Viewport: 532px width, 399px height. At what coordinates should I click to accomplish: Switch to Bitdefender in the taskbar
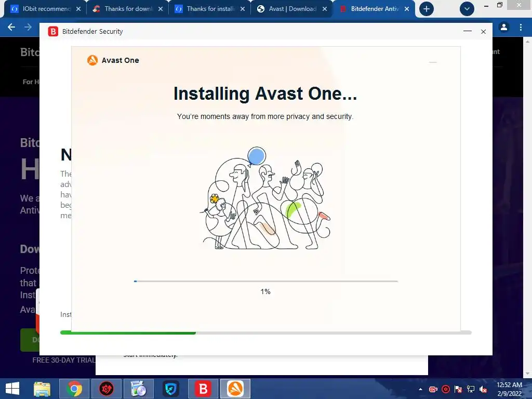pyautogui.click(x=203, y=389)
